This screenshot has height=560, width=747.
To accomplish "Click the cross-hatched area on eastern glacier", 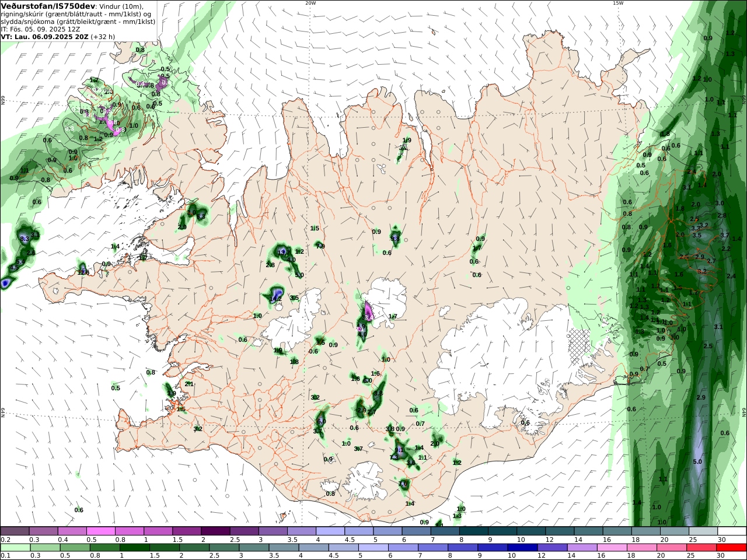I will (x=580, y=347).
